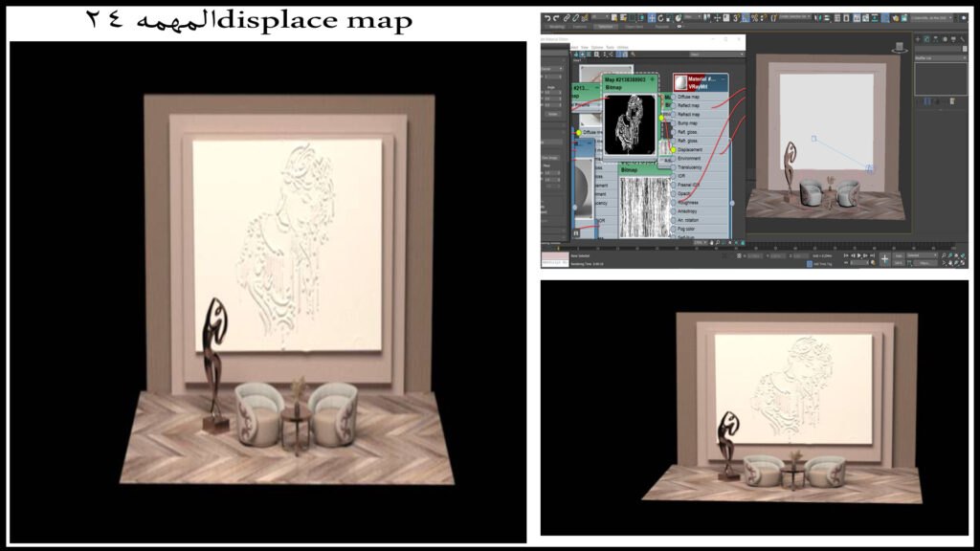Viewport: 980px width, 551px height.
Task: Toggle the Percent Snap button
Action: click(x=754, y=18)
